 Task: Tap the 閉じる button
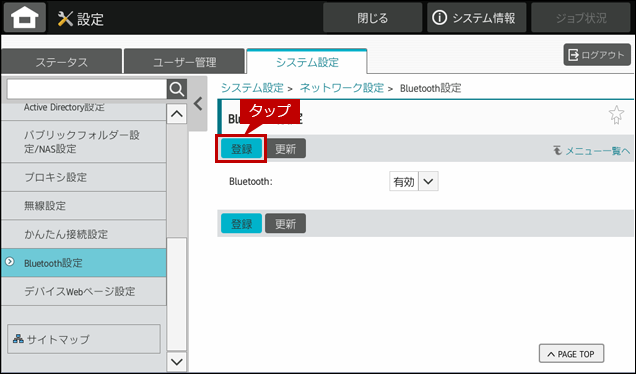click(x=372, y=18)
